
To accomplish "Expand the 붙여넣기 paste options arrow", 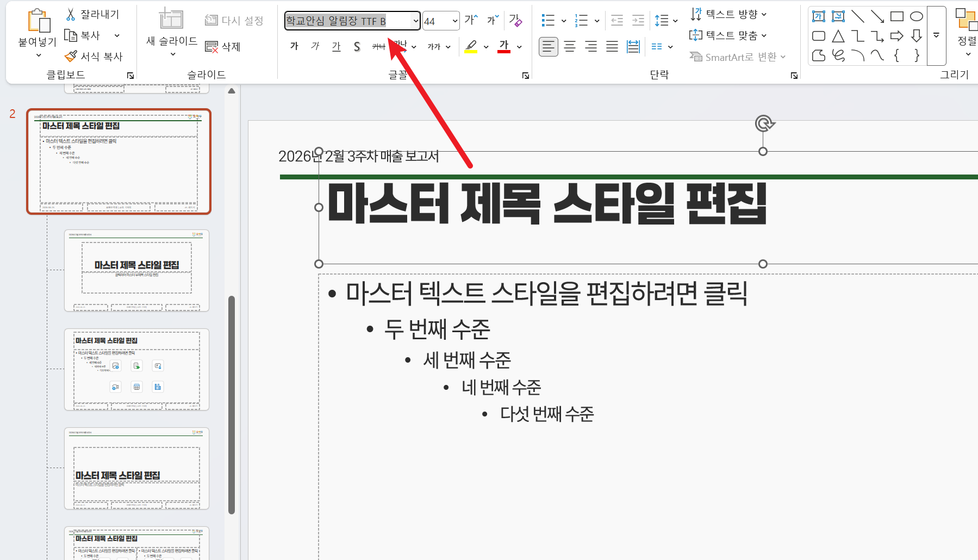I will 38,55.
